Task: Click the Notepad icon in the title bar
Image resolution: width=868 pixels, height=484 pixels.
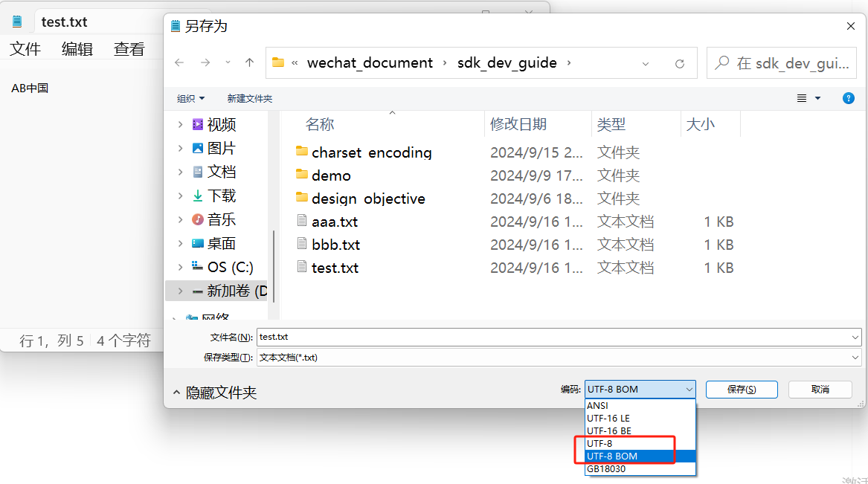Action: (16, 21)
